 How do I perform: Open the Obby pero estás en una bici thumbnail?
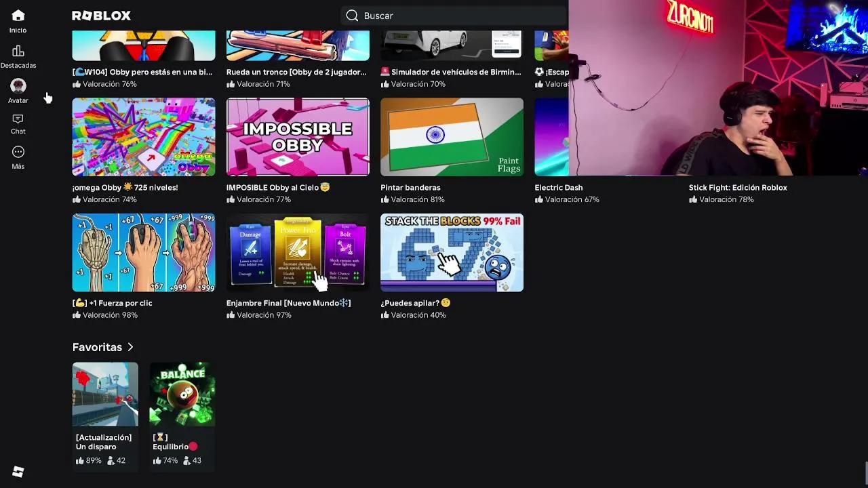point(144,45)
